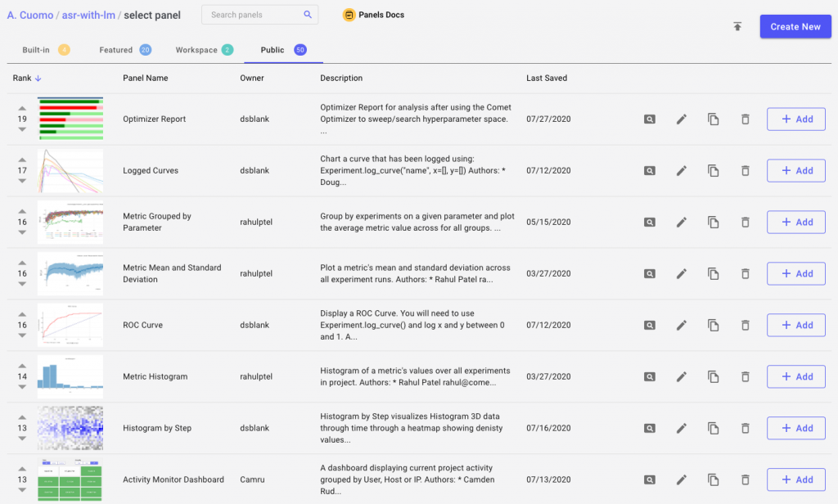838x504 pixels.
Task: Delete Metric Grouped by Parameter panel
Action: tap(745, 223)
